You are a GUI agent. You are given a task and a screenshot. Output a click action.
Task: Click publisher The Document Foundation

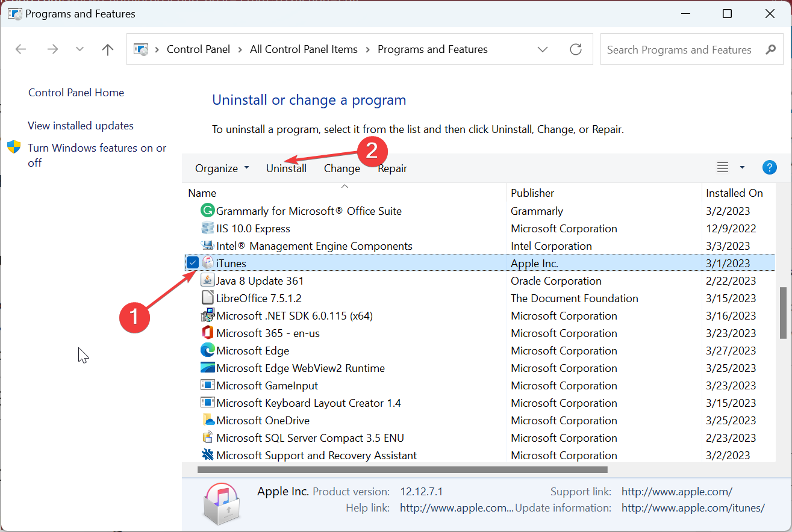pos(575,298)
